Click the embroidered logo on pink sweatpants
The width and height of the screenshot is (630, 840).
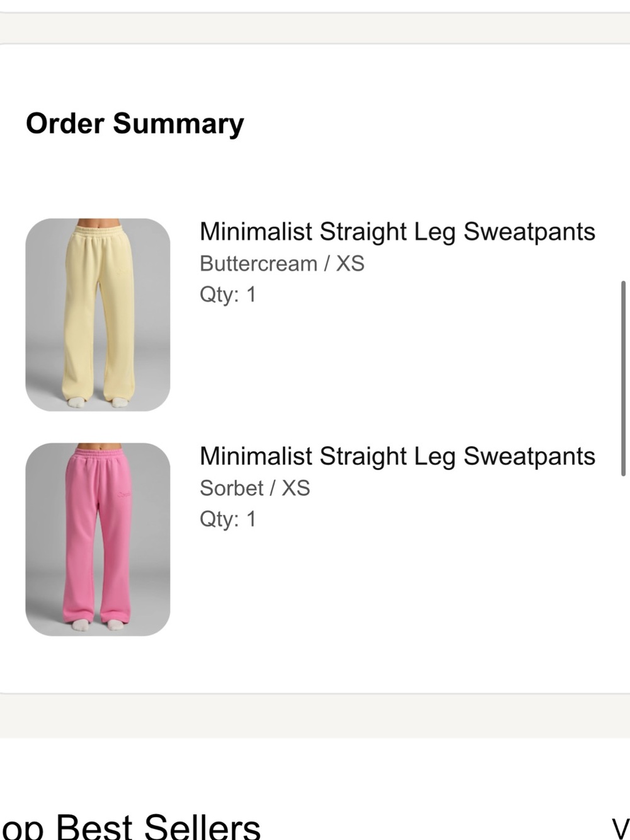123,496
